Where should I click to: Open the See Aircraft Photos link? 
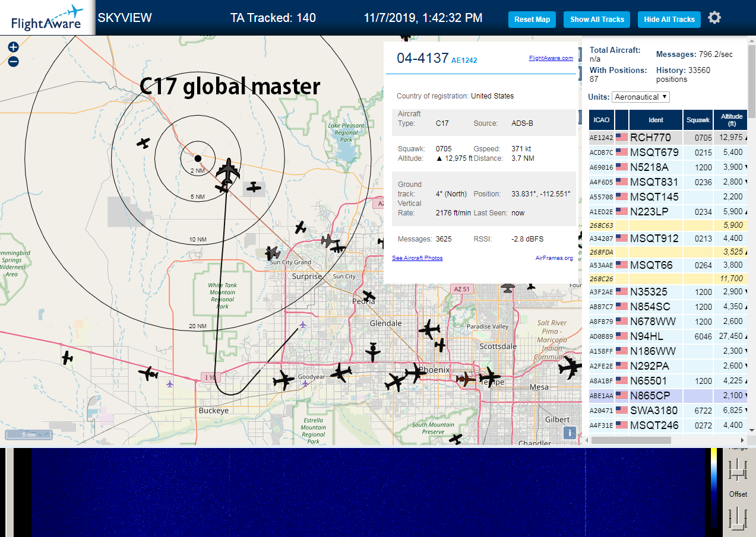click(x=417, y=258)
